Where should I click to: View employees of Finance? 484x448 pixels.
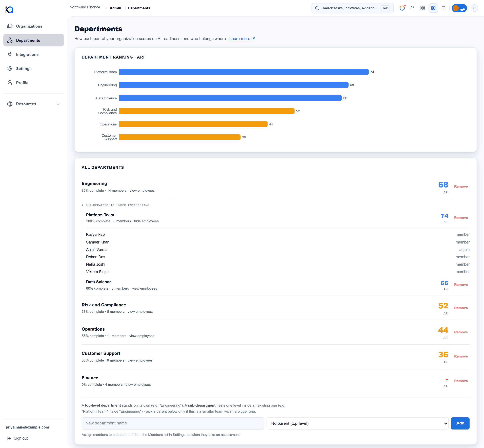point(138,384)
